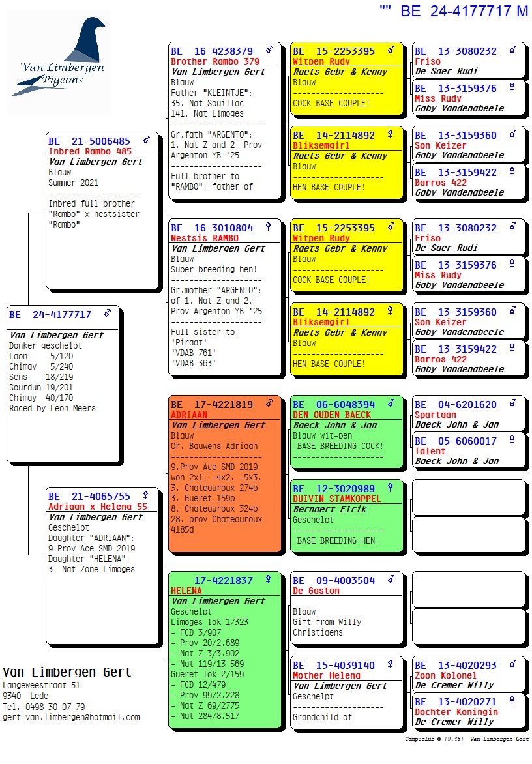Click female symbol beside BE 15-4039140
532x764 pixels.
[391, 665]
